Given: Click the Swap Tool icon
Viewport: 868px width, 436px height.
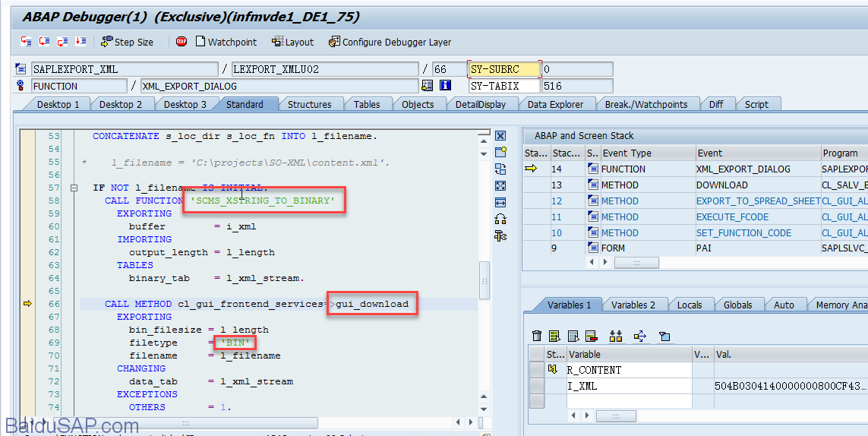Looking at the screenshot, I should [500, 219].
